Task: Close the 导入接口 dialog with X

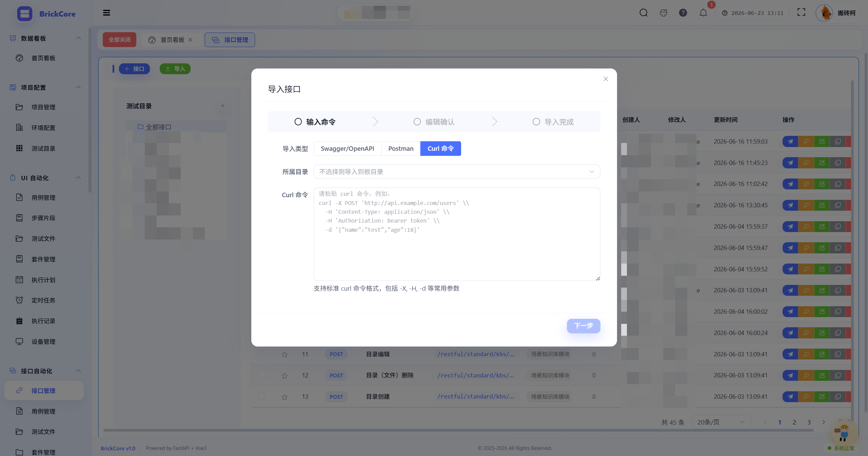Action: coord(606,79)
